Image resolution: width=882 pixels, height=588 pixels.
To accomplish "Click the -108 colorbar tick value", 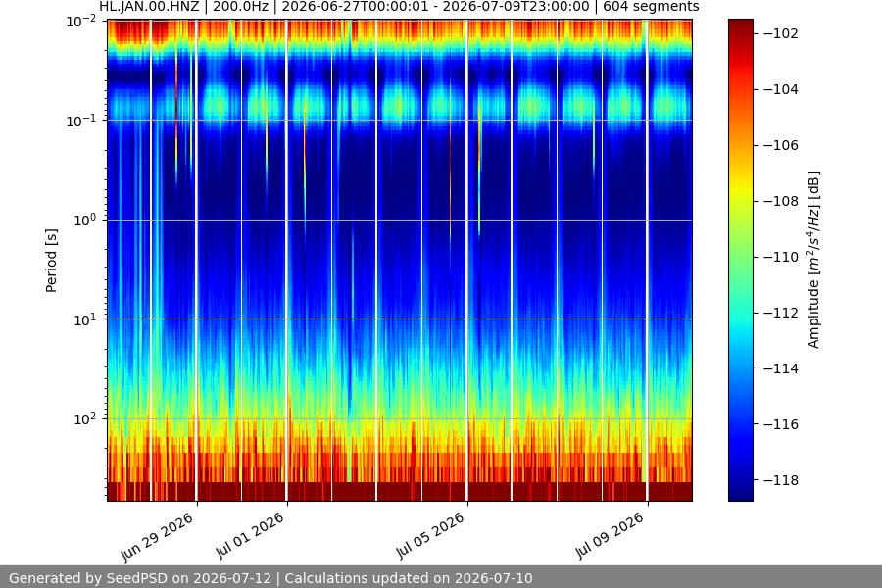I will point(781,201).
